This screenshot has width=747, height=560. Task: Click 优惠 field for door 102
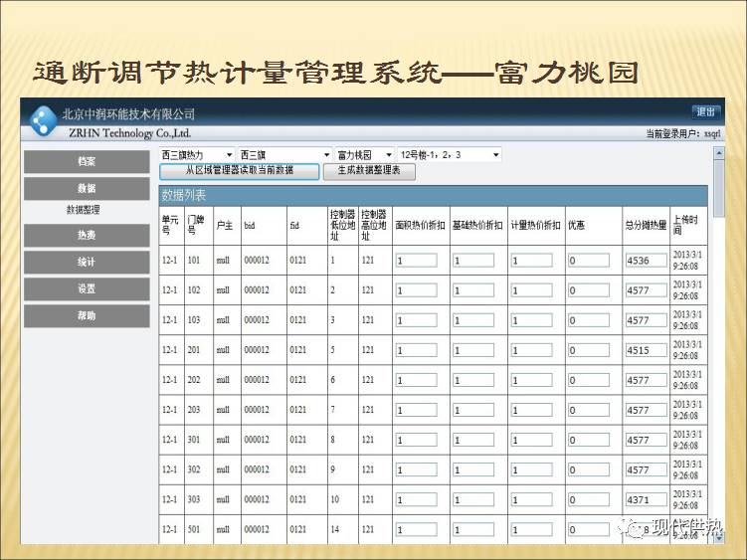click(x=589, y=290)
